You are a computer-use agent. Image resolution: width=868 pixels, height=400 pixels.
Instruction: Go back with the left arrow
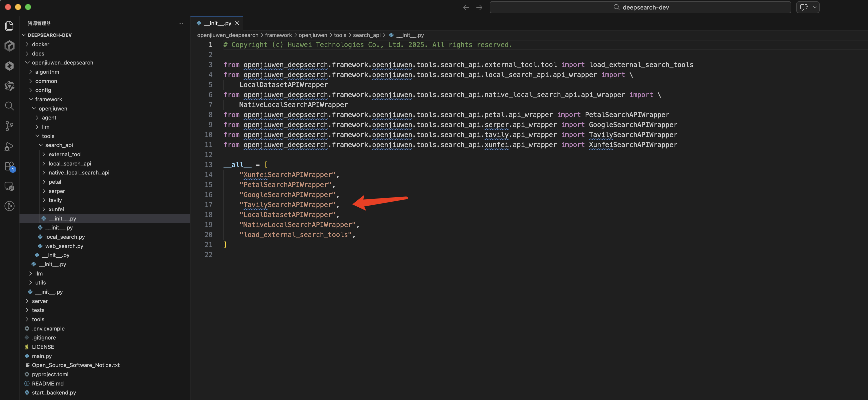click(x=466, y=7)
